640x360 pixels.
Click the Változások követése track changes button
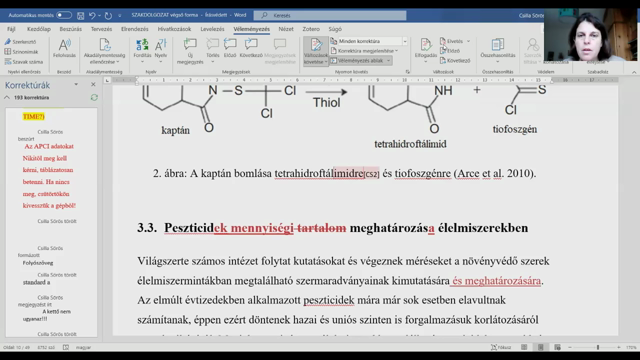tap(316, 51)
